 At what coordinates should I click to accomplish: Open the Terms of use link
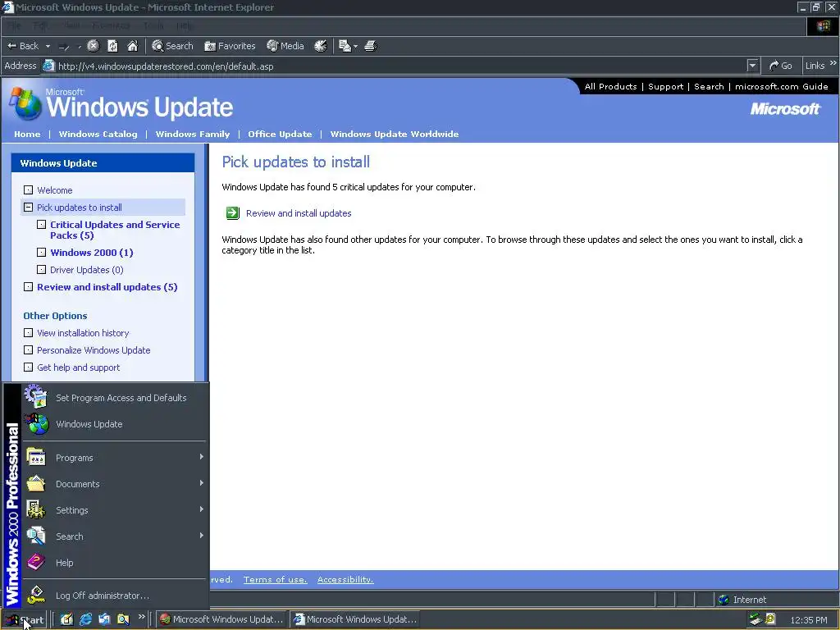(276, 580)
